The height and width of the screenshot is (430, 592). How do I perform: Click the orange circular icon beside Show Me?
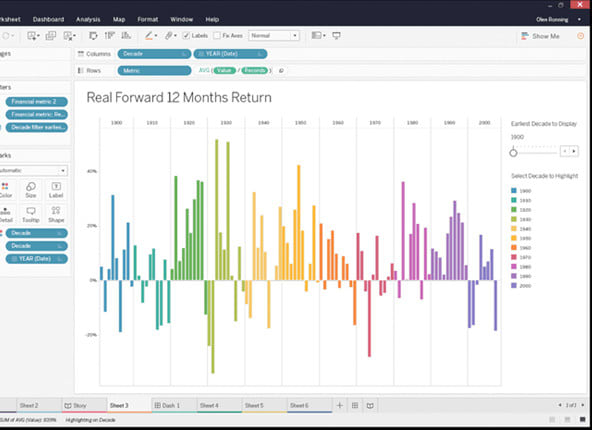581,36
